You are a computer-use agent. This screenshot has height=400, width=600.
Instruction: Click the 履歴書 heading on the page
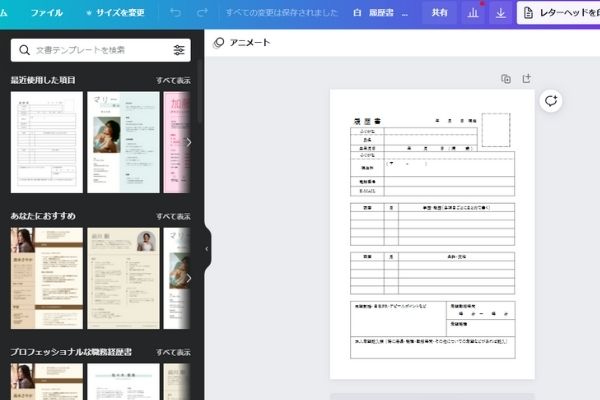click(x=367, y=121)
